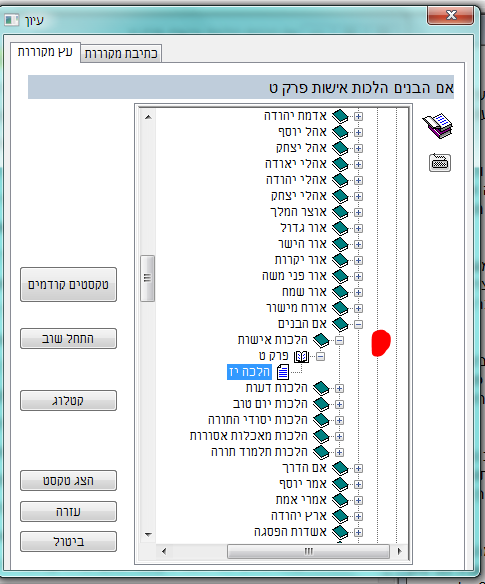Select the הלכה יז tree item
This screenshot has width=485, height=584.
[249, 372]
